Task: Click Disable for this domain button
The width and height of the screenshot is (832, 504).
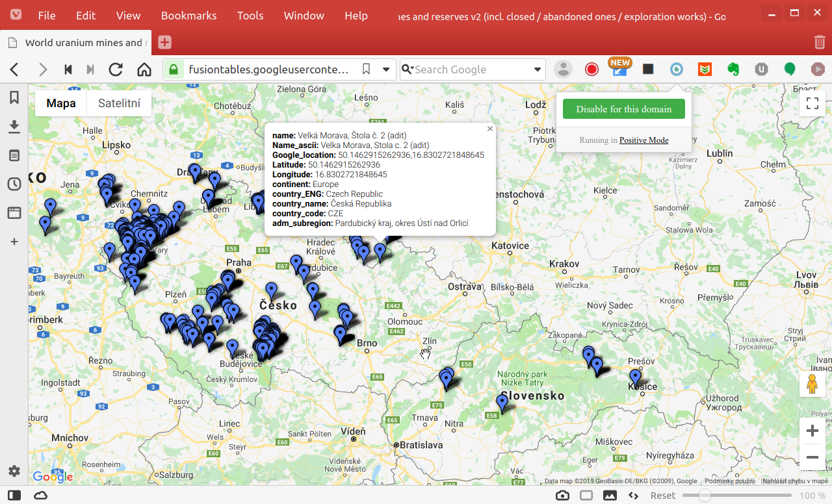Action: (624, 109)
